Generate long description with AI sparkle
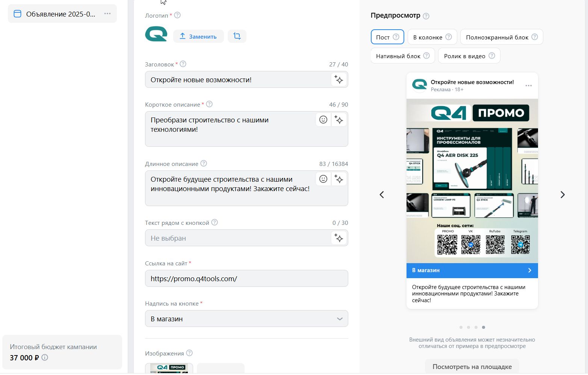The image size is (588, 375). tap(339, 179)
